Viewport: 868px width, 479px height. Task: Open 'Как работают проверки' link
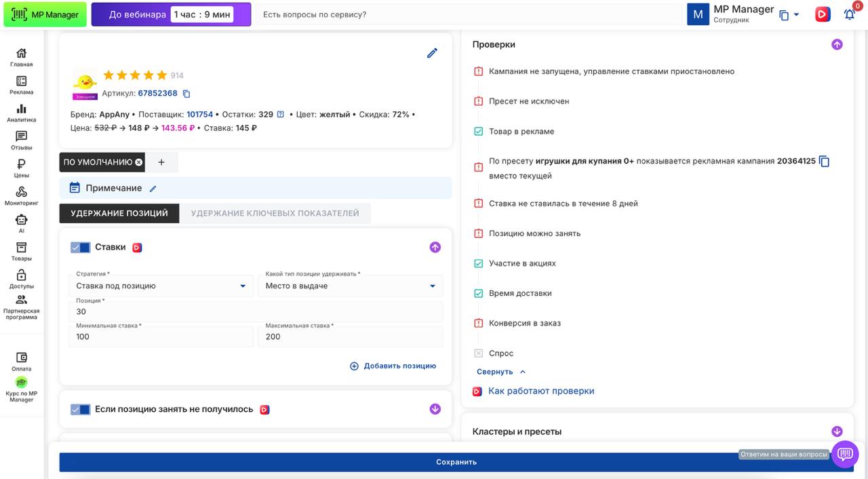(x=540, y=391)
